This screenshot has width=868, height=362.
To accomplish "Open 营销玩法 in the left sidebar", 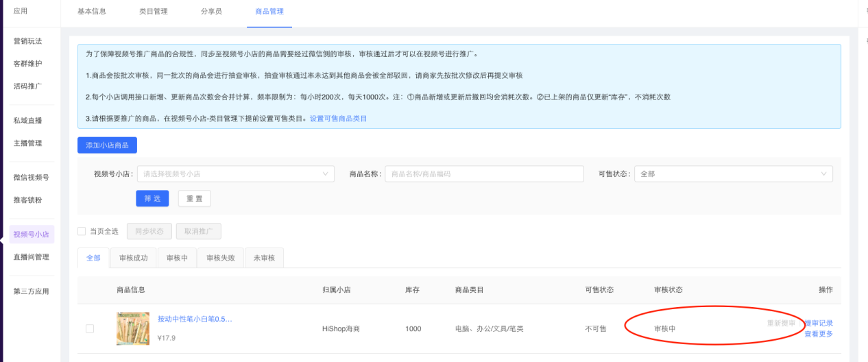I will coord(27,41).
